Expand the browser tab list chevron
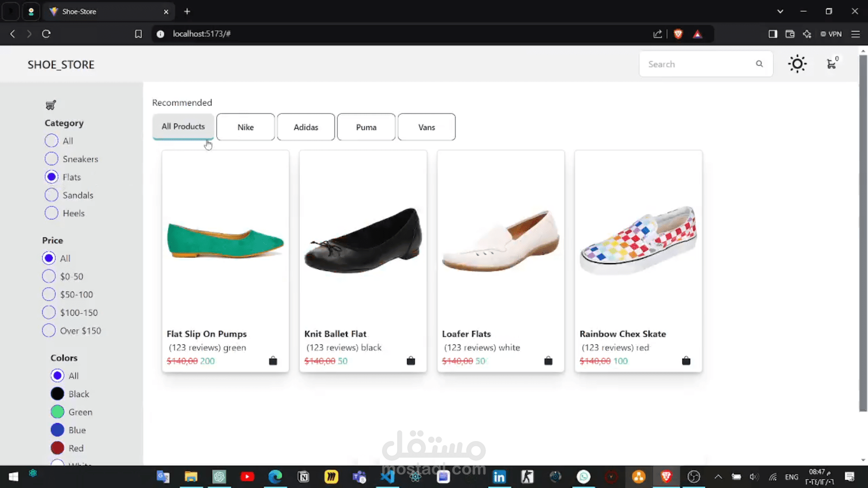868x488 pixels. (x=780, y=11)
